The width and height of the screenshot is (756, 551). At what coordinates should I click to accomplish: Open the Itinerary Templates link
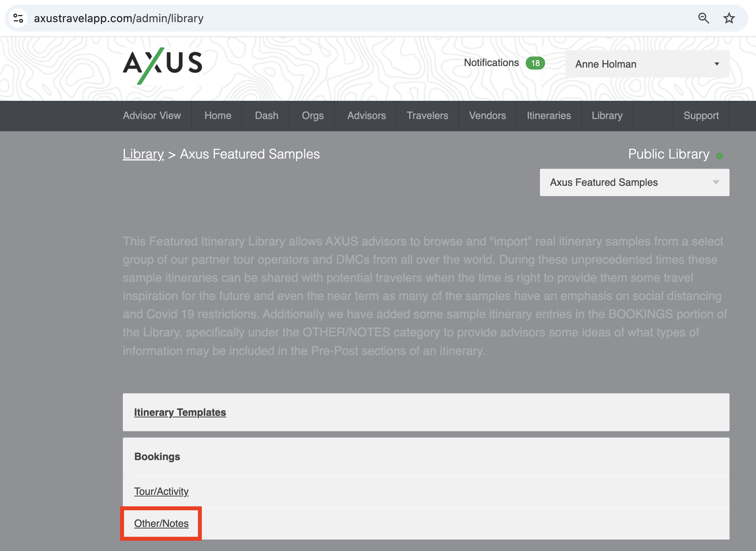click(180, 412)
